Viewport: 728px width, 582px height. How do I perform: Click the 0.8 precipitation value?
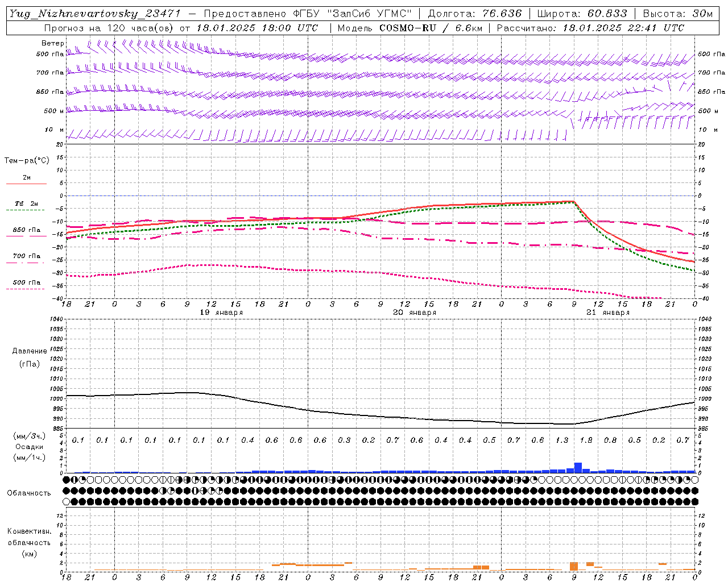(x=610, y=440)
